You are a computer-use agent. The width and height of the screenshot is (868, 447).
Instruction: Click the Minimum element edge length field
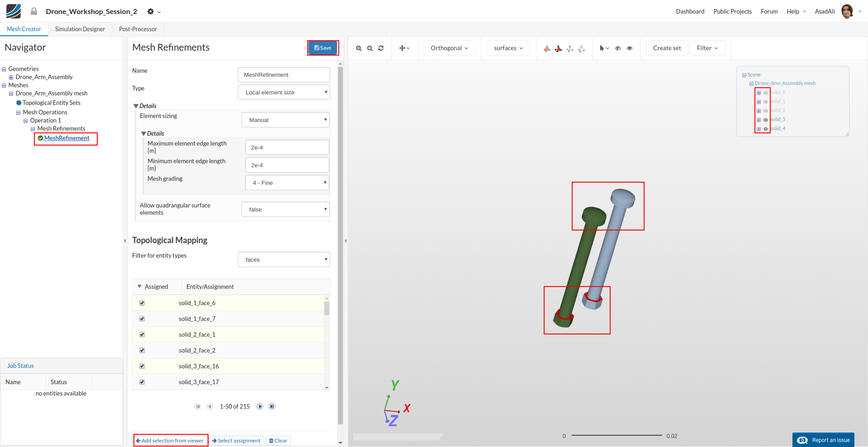287,165
